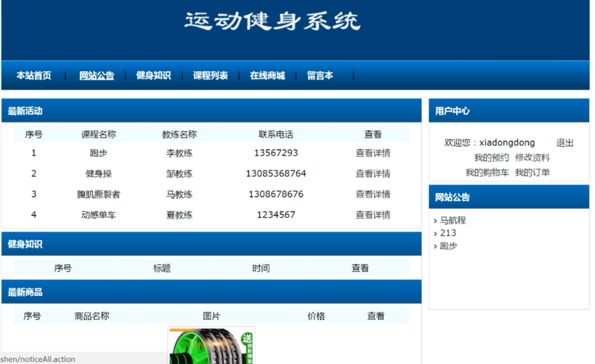Image resolution: width=595 pixels, height=364 pixels.
Task: Open the 在线商城 navigation item
Action: click(x=268, y=76)
